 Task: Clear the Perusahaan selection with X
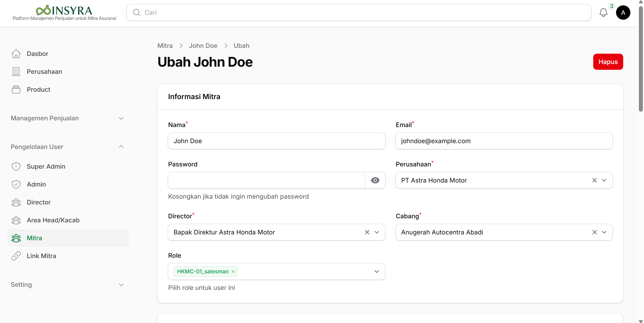[x=595, y=180]
